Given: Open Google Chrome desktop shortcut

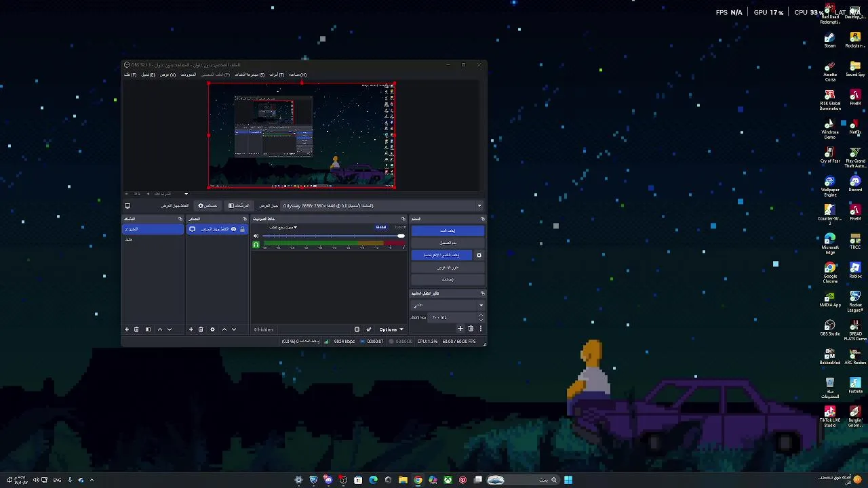Looking at the screenshot, I should [830, 272].
